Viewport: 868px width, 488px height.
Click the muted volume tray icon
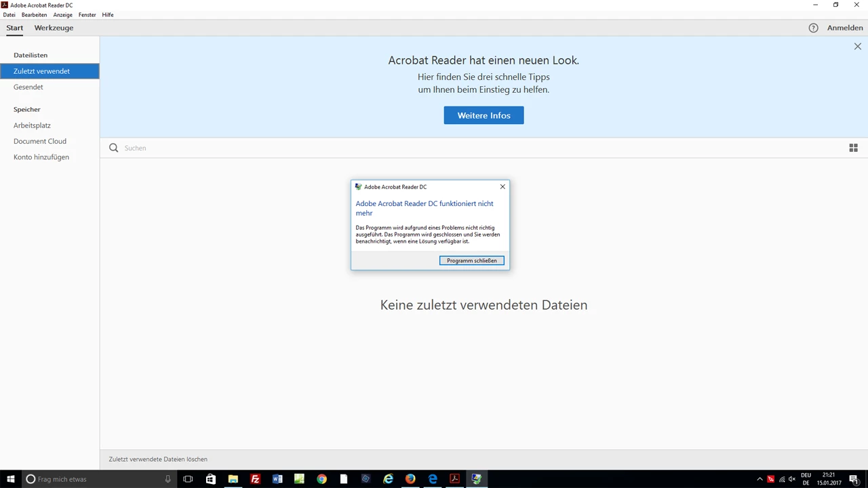click(x=792, y=479)
